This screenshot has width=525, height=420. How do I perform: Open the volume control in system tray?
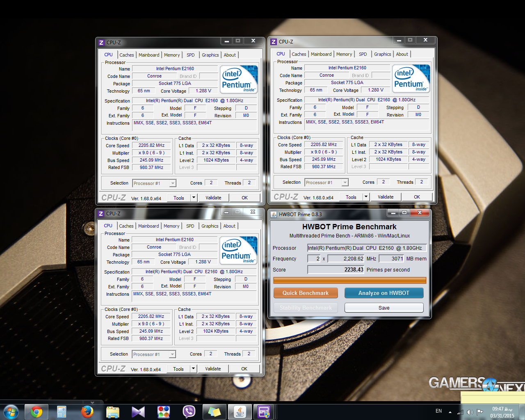[x=470, y=412]
